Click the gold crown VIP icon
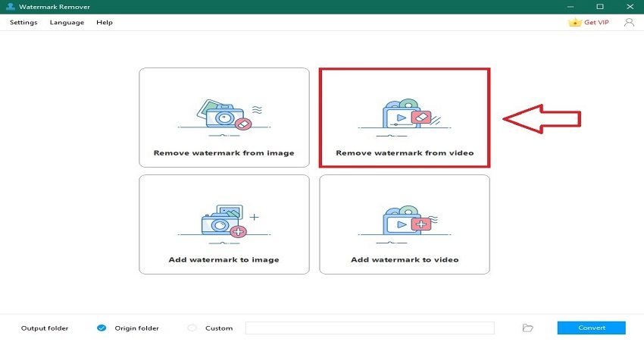This screenshot has width=644, height=342. pyautogui.click(x=575, y=23)
